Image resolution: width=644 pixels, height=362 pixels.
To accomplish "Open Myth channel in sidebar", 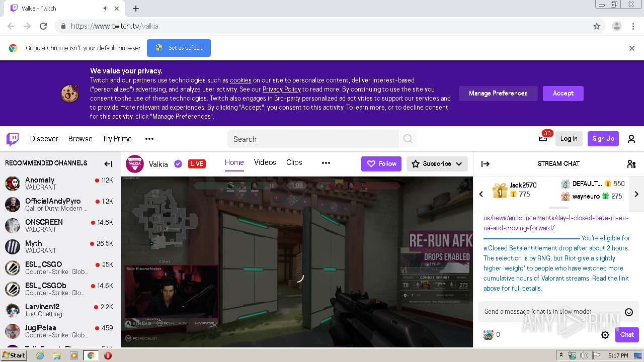I will [x=60, y=247].
